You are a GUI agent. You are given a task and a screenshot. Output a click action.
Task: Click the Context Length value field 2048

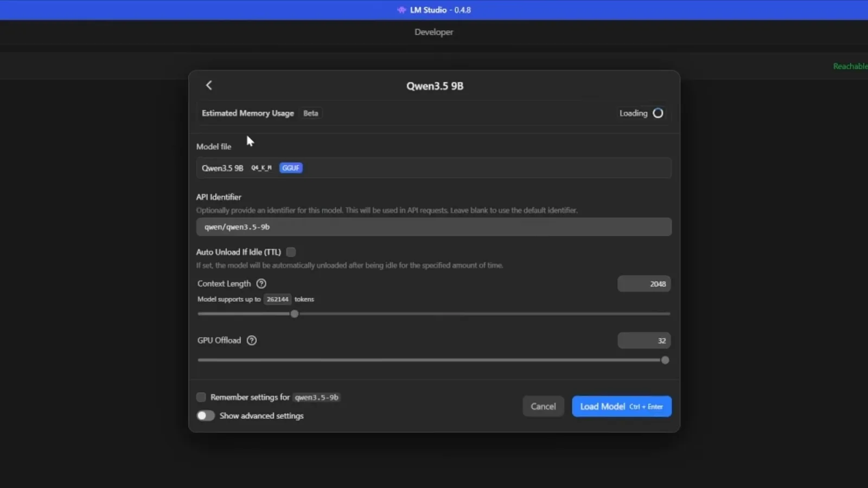pyautogui.click(x=644, y=284)
